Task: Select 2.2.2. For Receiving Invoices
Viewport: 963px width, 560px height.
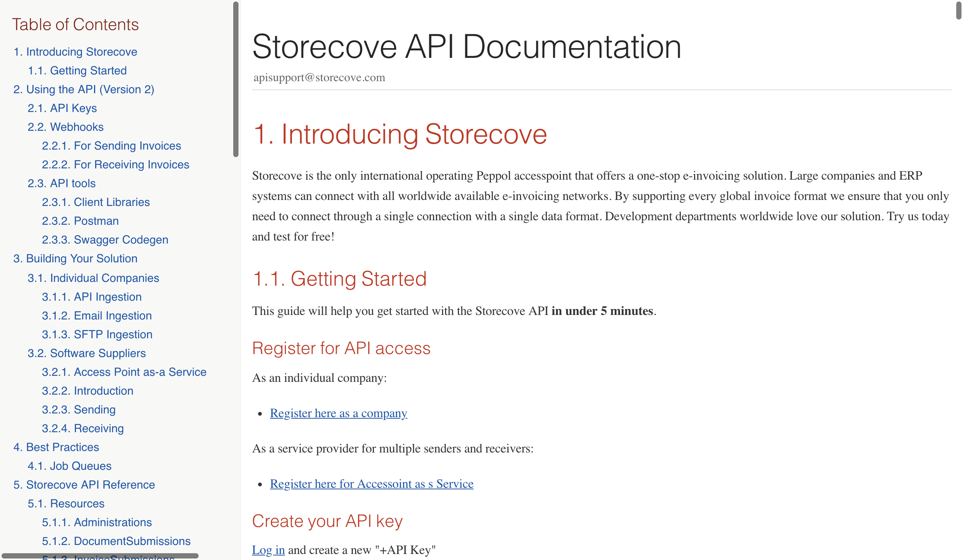Action: pos(115,165)
